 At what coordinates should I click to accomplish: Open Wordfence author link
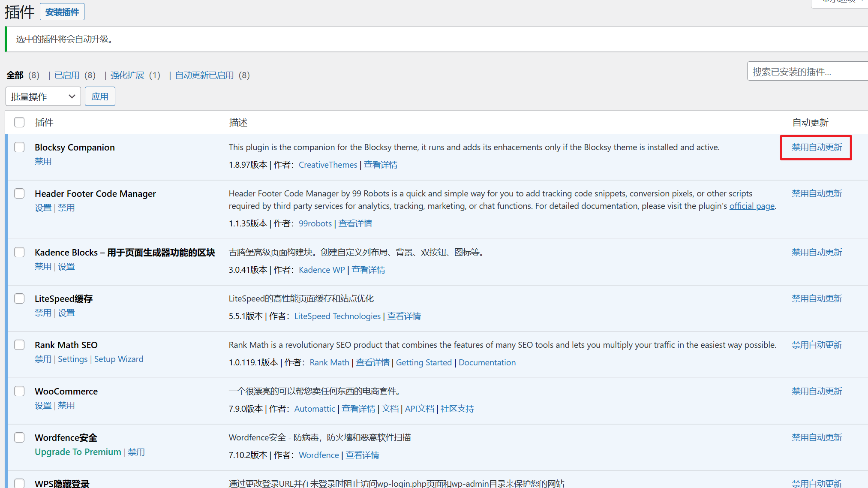coord(319,455)
